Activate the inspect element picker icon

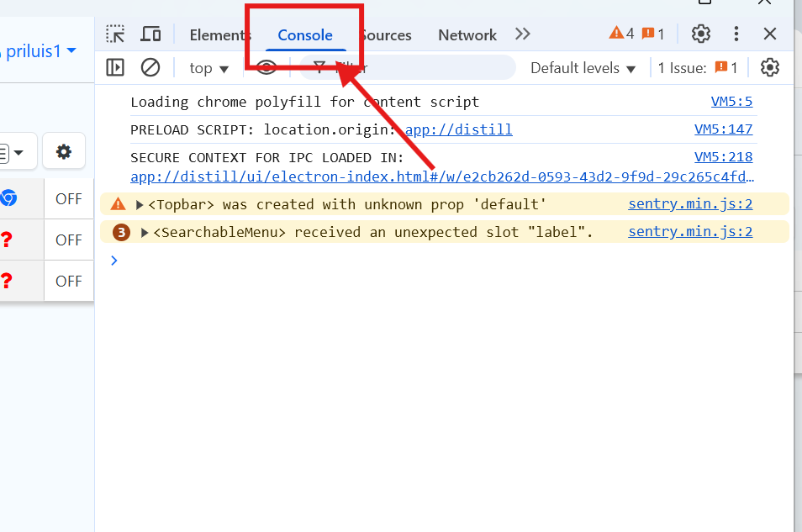[x=115, y=34]
